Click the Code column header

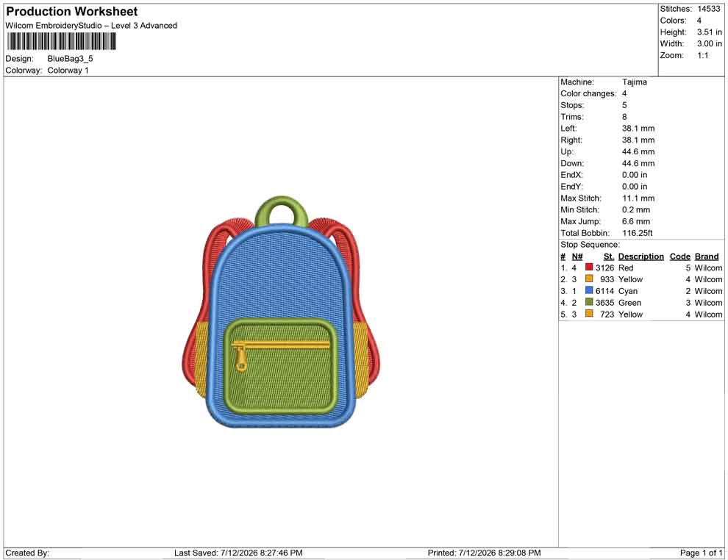[x=679, y=256]
